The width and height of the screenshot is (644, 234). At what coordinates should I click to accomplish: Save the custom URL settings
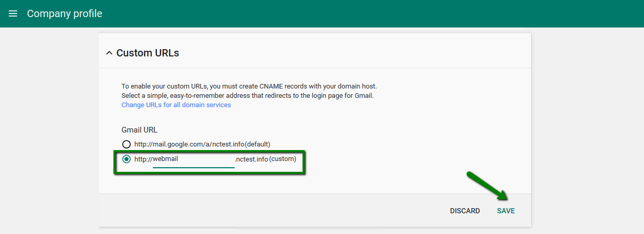coord(506,211)
